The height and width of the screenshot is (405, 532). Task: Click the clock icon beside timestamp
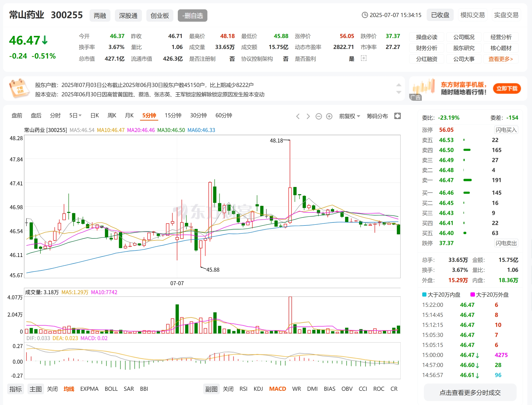click(365, 15)
